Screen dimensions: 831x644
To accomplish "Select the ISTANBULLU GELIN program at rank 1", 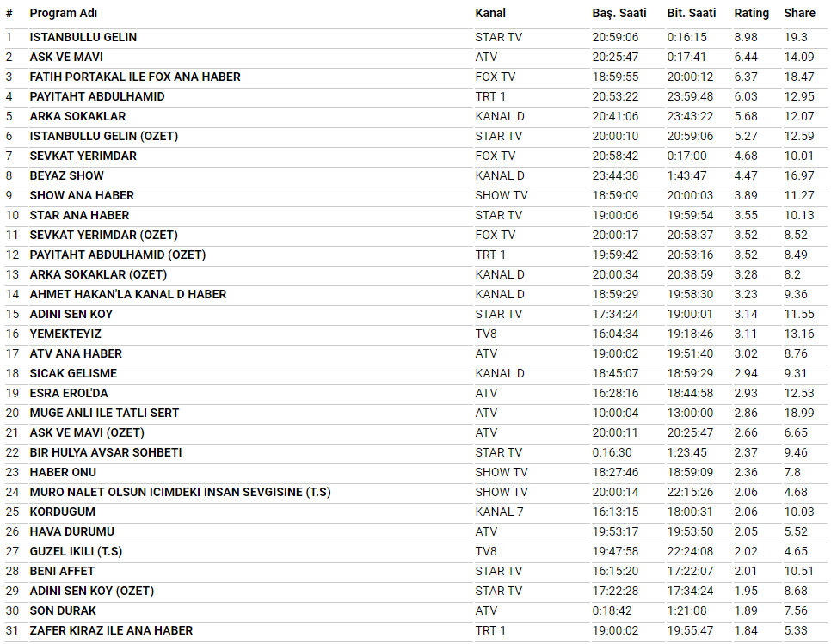I will point(83,37).
